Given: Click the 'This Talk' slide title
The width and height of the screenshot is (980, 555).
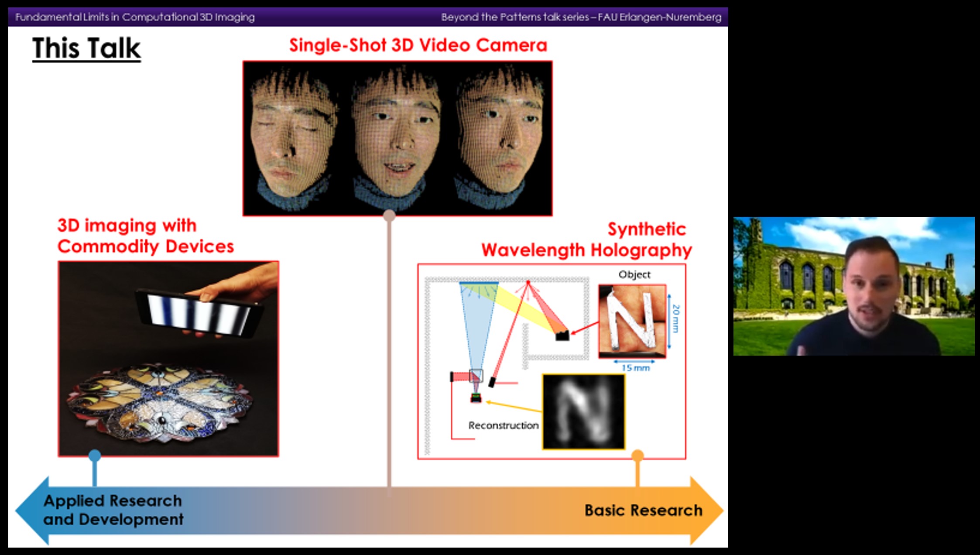Looking at the screenshot, I should coord(86,48).
